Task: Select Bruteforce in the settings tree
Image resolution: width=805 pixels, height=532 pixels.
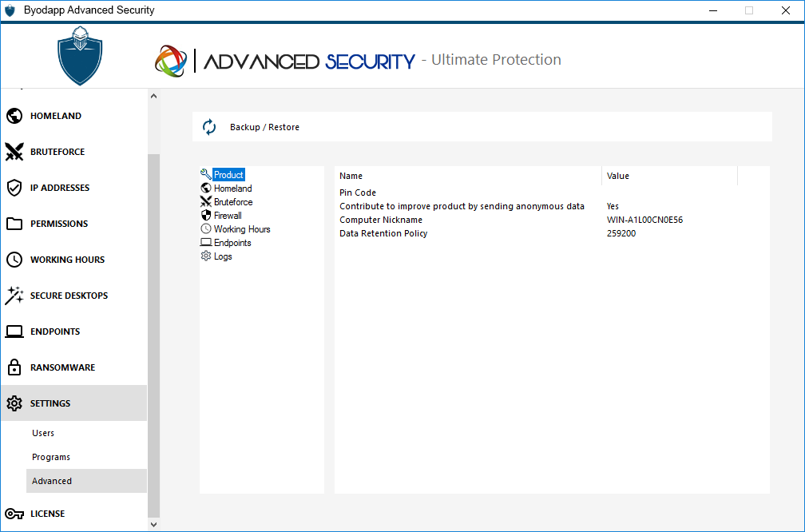Action: [233, 202]
